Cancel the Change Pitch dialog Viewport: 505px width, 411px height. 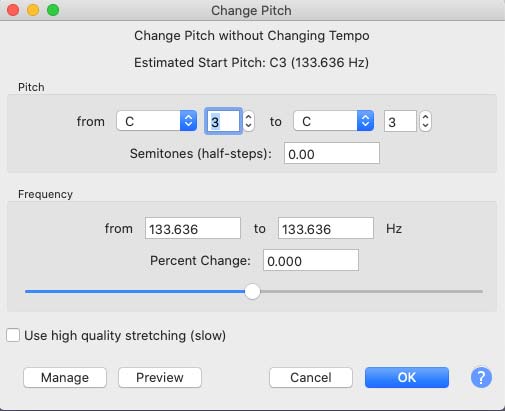coord(311,378)
